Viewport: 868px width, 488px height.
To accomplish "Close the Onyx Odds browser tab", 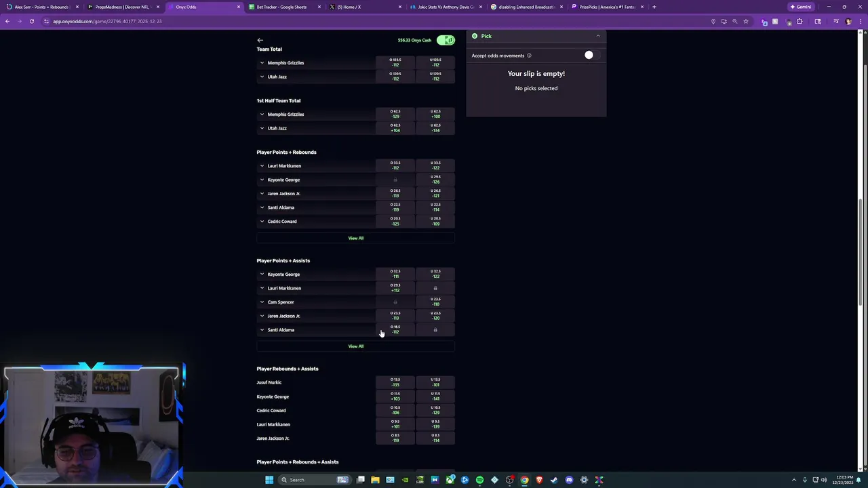I will (239, 7).
